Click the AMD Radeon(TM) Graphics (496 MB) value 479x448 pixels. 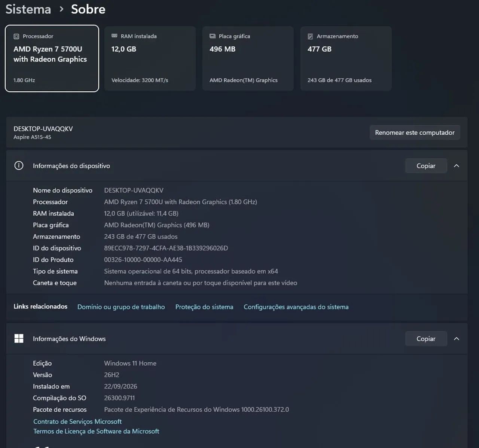(x=156, y=225)
